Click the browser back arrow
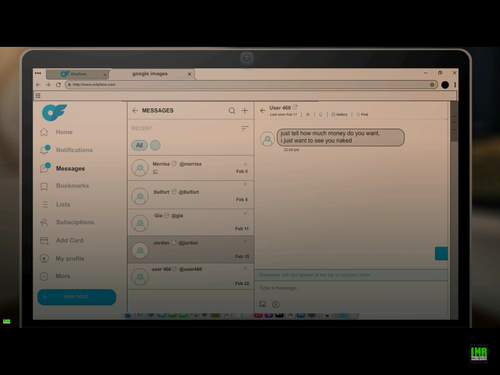This screenshot has height=375, width=500. point(38,85)
